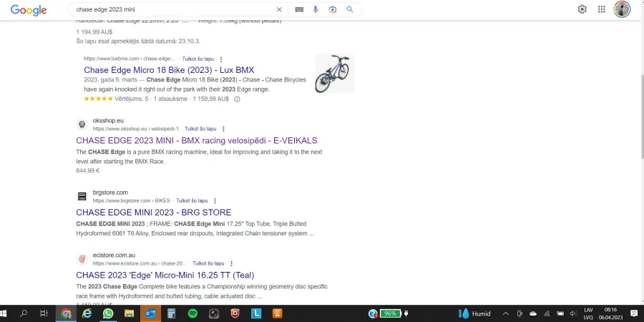Click the 1 194,99 AU$ price text
Screen dimensions: 644x322
[x=94, y=31]
